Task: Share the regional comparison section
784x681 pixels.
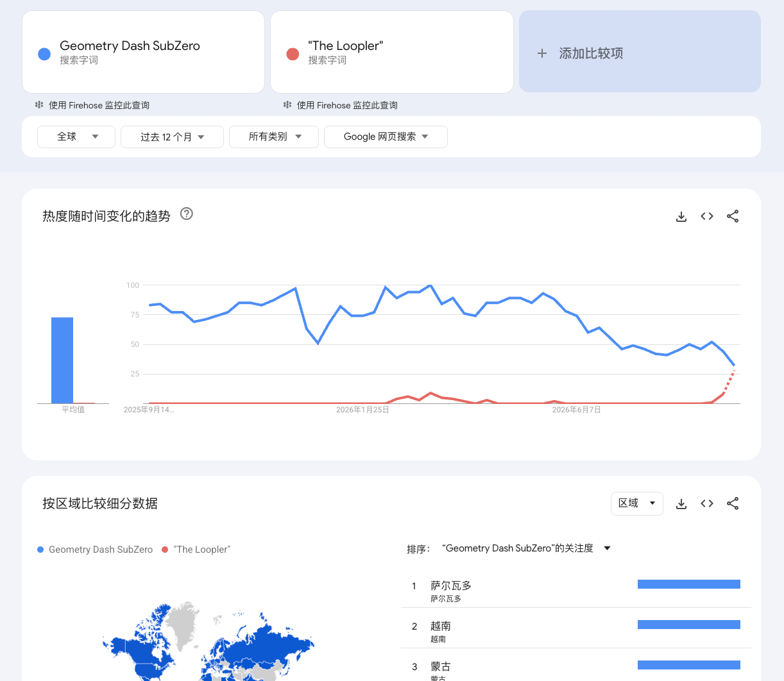Action: (x=733, y=504)
